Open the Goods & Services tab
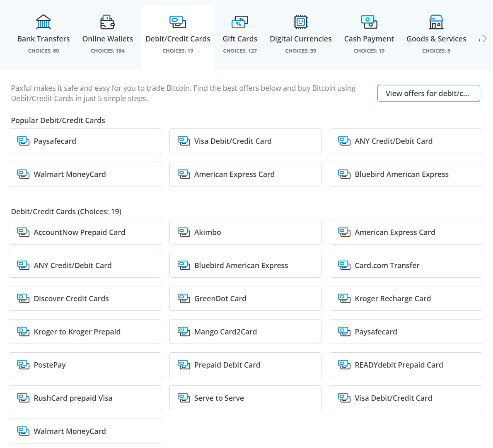Viewport: 493px width, 448px height. 436,39
